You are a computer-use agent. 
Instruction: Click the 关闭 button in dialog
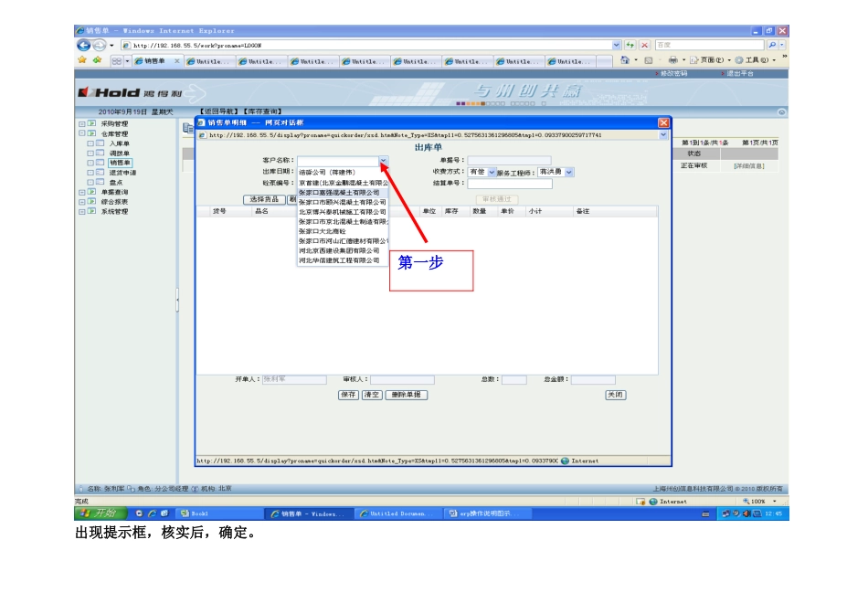pyautogui.click(x=615, y=395)
